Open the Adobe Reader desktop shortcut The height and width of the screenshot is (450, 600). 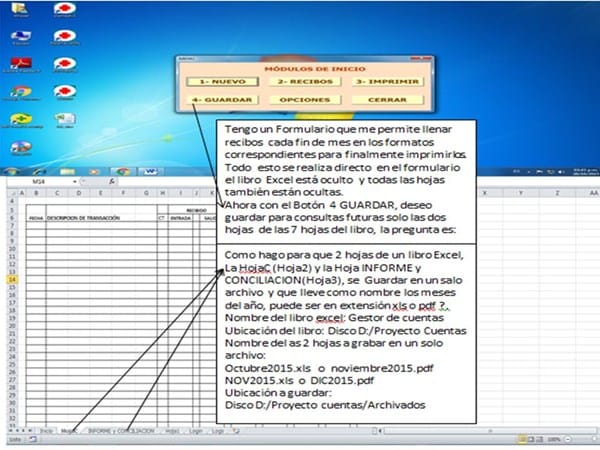click(21, 64)
